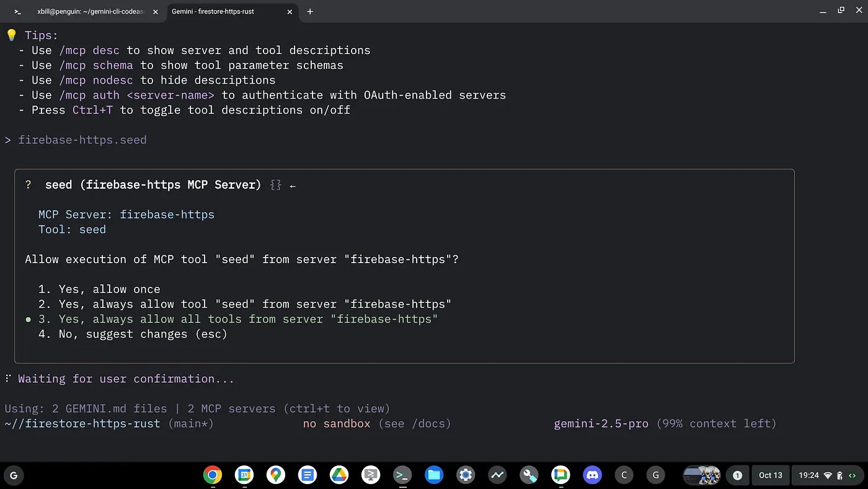
Task: Pick 'always allow all tools' option 3
Action: 248,319
